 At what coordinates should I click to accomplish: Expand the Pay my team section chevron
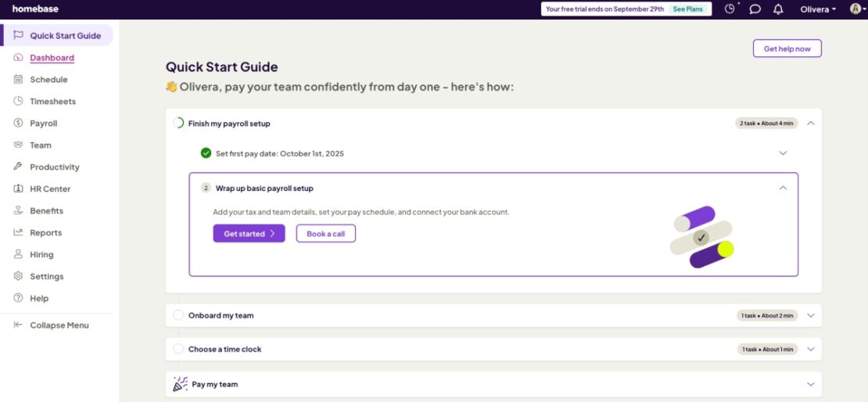tap(810, 385)
